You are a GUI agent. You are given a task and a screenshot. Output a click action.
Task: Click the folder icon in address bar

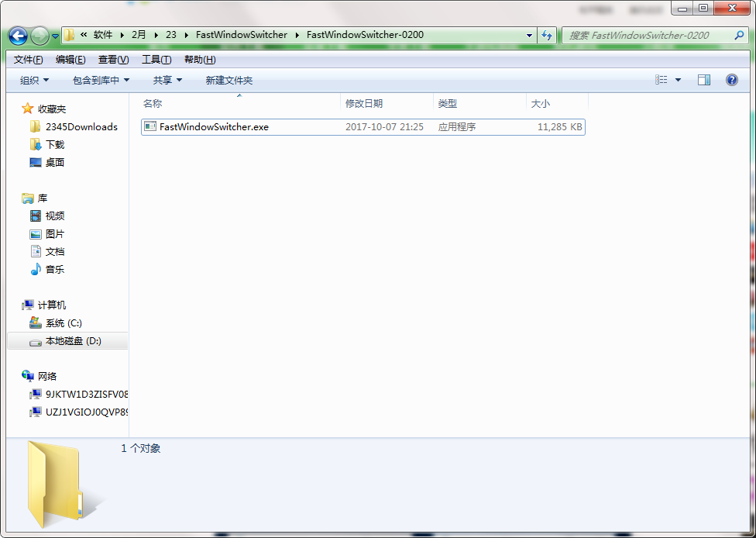(70, 35)
